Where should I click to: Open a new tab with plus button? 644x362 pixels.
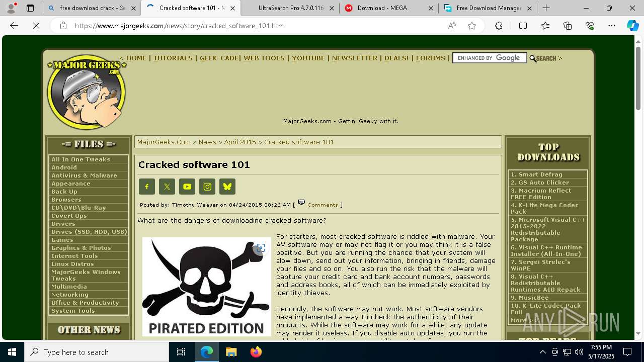546,8
